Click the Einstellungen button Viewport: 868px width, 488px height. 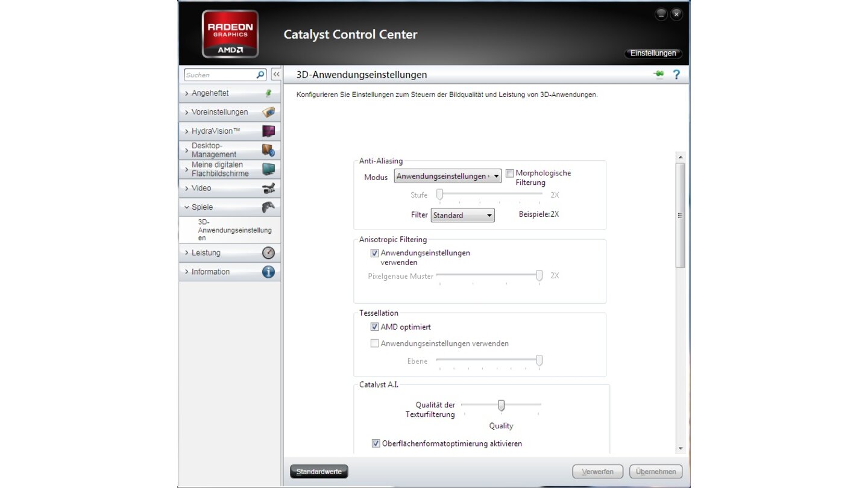pos(653,53)
